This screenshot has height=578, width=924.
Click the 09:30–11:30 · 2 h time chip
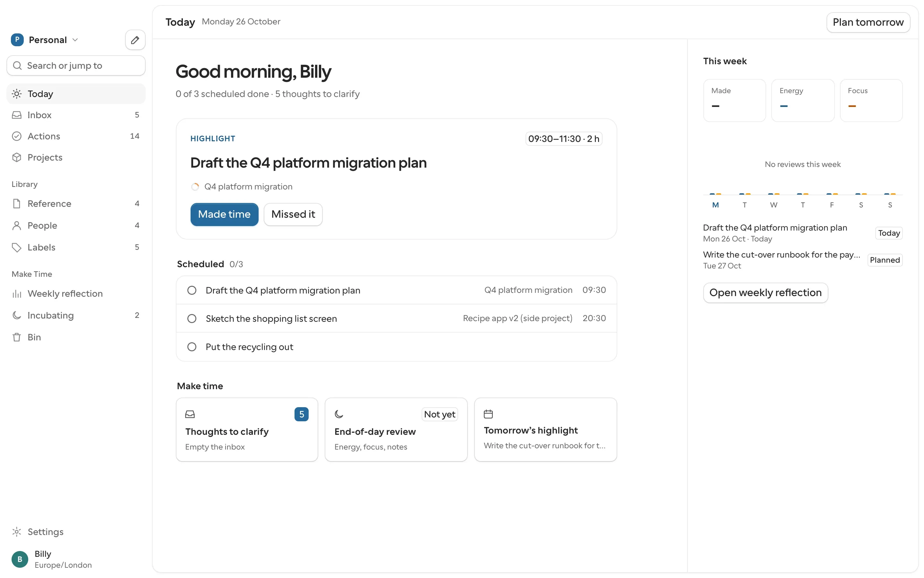pyautogui.click(x=564, y=138)
